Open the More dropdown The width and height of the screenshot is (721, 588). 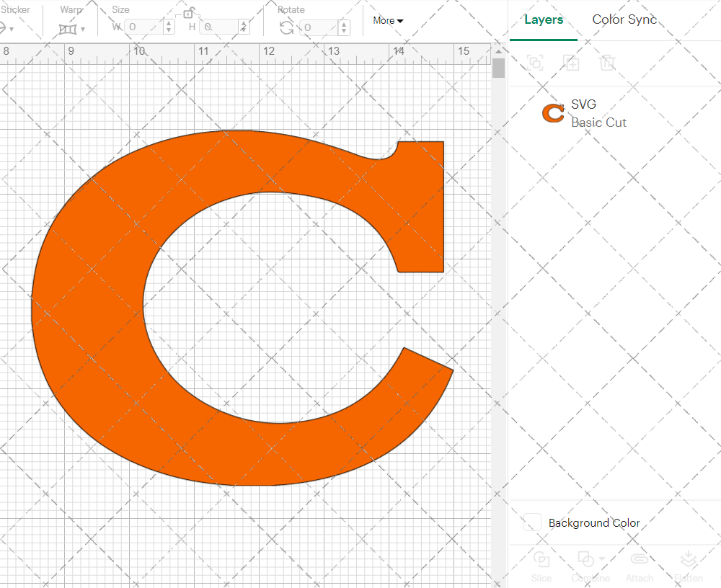[388, 21]
